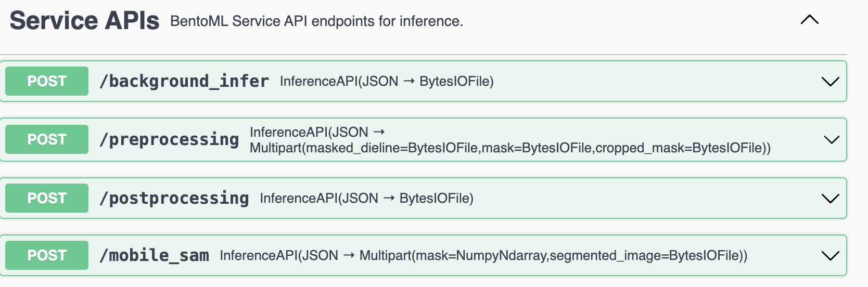Select the POST badge beside /preprocessing

[47, 139]
